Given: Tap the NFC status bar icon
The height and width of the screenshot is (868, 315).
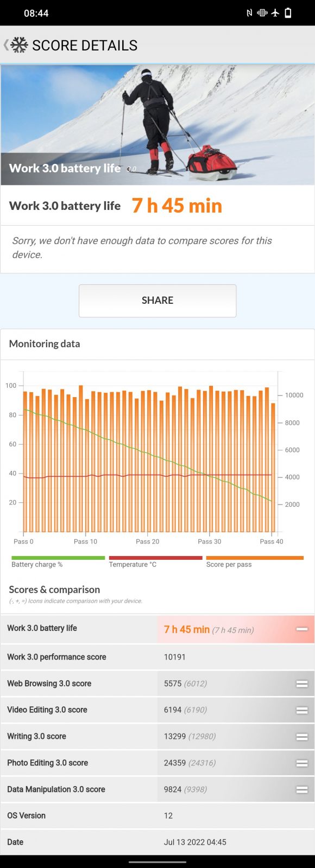Looking at the screenshot, I should (249, 13).
